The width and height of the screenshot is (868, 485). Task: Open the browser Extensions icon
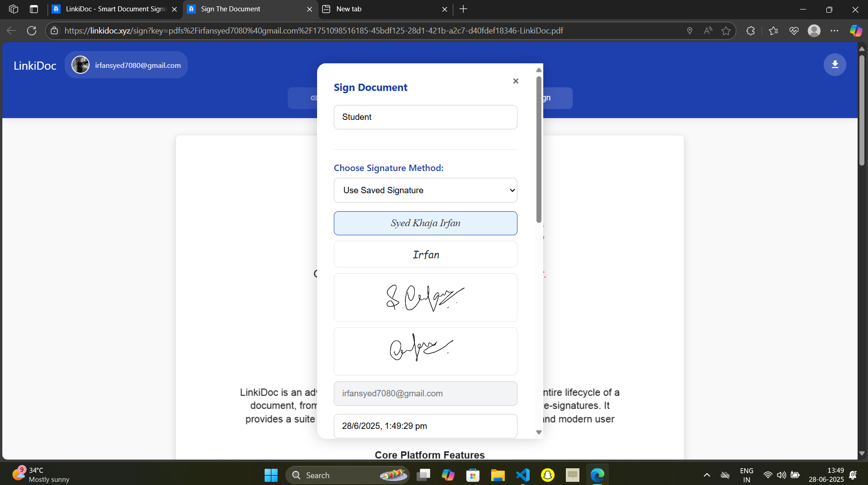tap(750, 31)
